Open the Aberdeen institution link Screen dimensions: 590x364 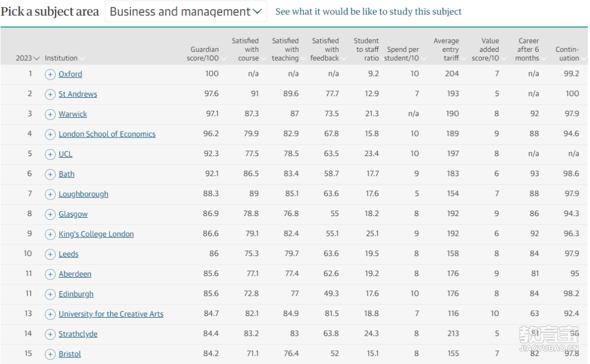(x=75, y=274)
